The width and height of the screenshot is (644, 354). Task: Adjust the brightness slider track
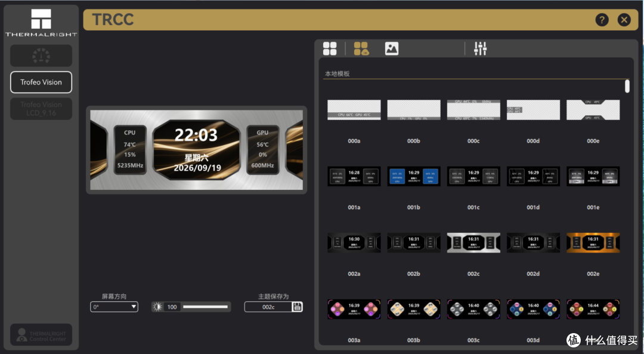[x=205, y=307]
